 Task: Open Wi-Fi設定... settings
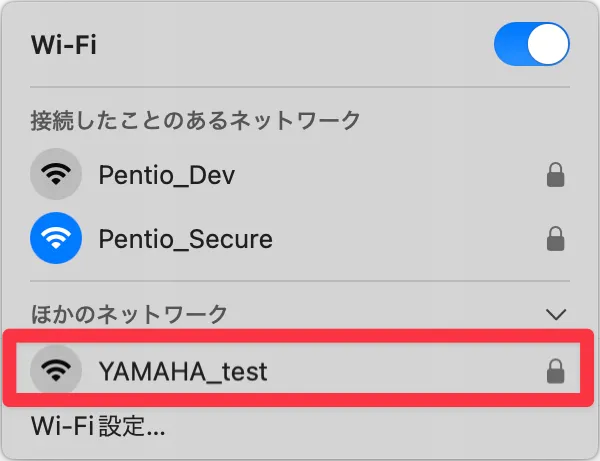[98, 426]
